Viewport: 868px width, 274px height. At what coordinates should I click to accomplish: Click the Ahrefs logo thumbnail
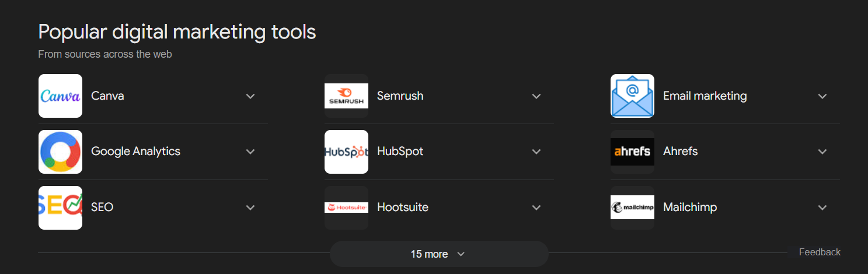click(632, 152)
